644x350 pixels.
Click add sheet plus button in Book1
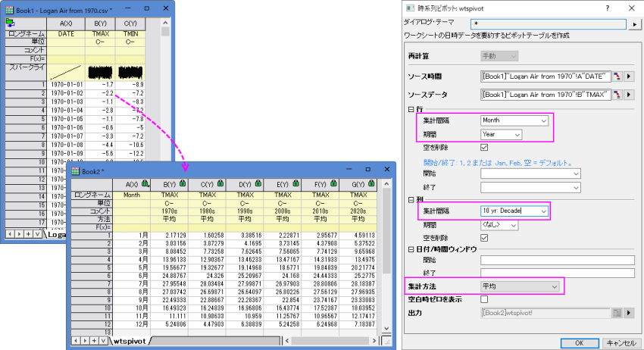coord(28,234)
